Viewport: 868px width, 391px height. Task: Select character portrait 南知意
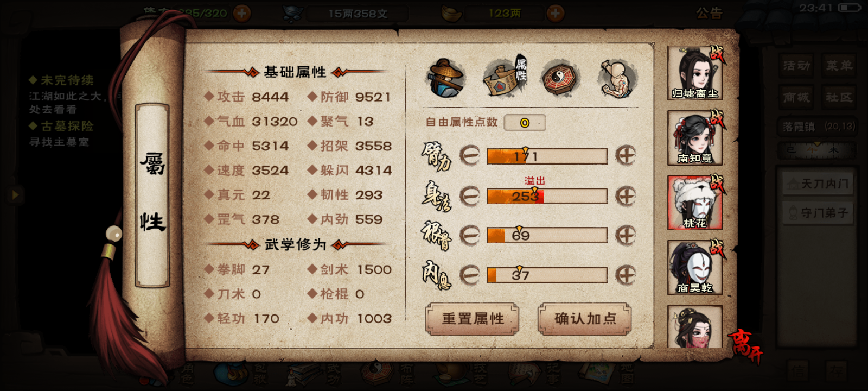click(695, 138)
